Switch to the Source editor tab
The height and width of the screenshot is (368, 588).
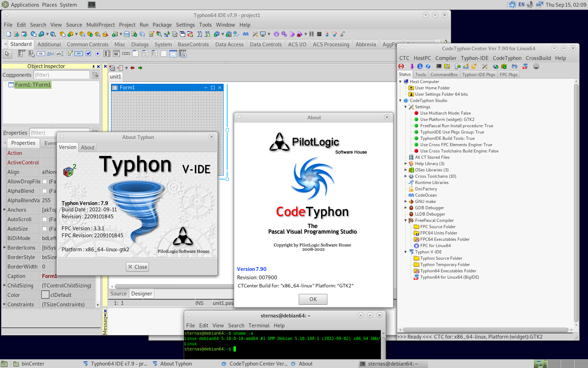(119, 294)
